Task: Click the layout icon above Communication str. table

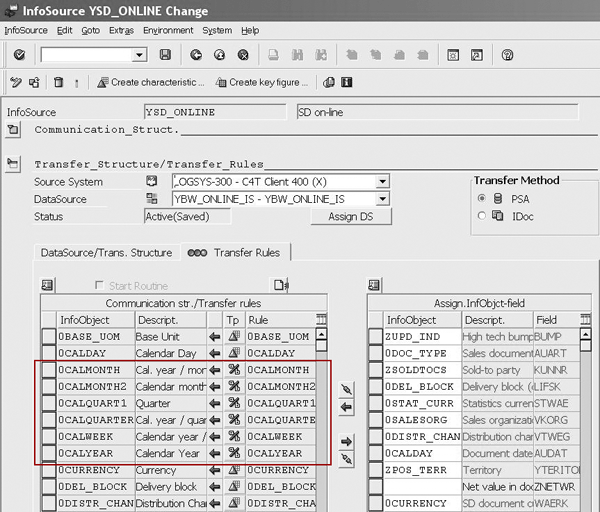Action: click(x=47, y=285)
